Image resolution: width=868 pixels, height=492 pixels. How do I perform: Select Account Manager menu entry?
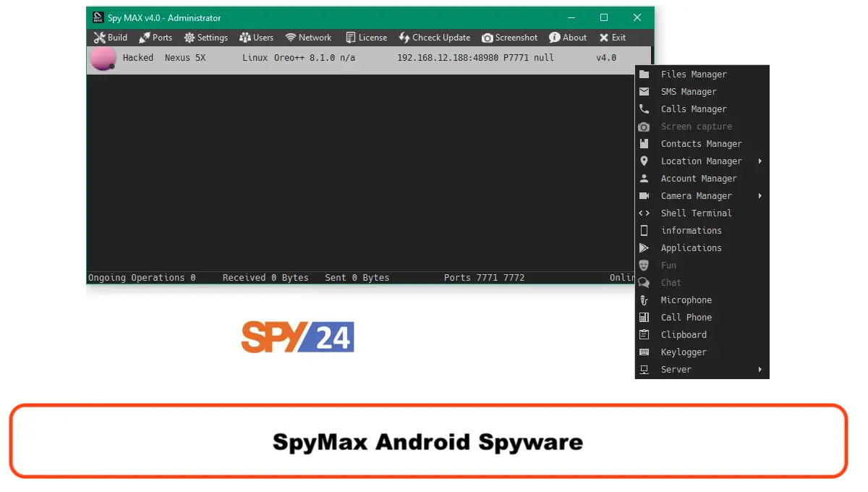click(x=702, y=179)
